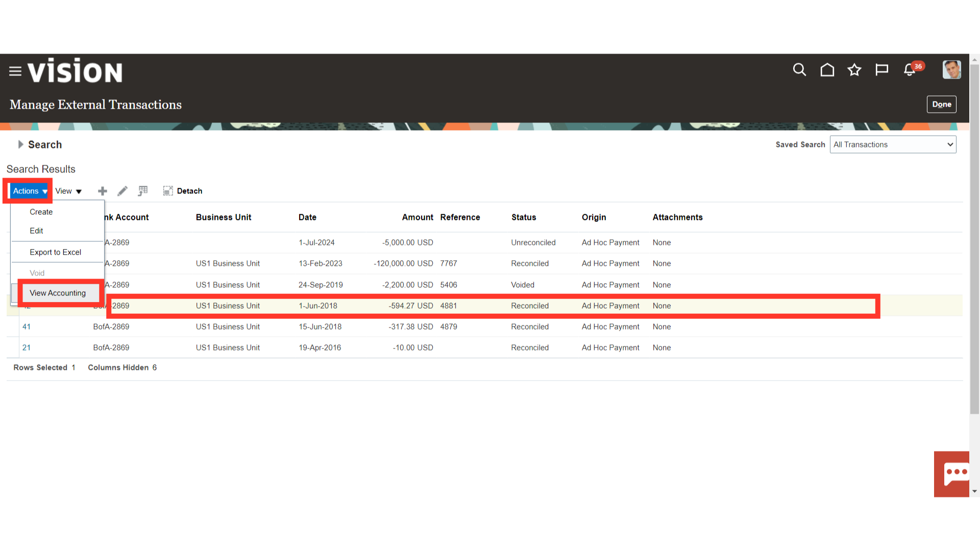Image resolution: width=980 pixels, height=551 pixels.
Task: Click the Export to Excel toolbar icon
Action: point(143,191)
